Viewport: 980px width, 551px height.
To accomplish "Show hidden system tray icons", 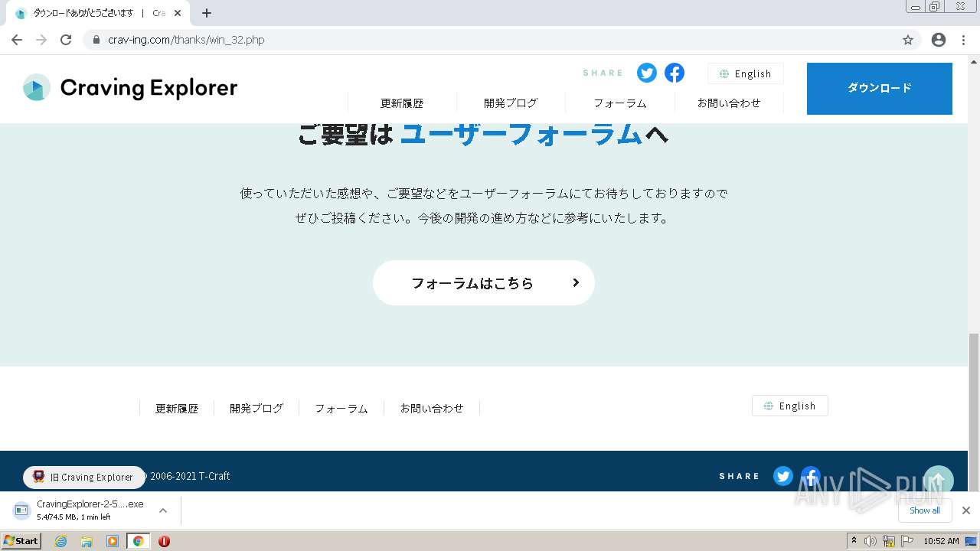I will (x=854, y=541).
